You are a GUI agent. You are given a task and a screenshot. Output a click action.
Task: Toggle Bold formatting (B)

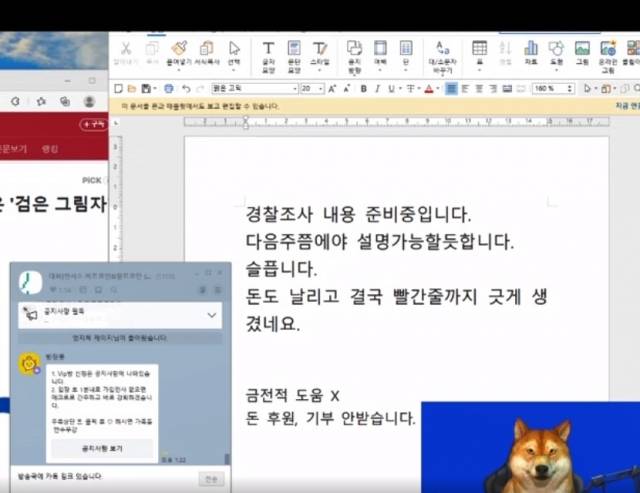(x=363, y=89)
